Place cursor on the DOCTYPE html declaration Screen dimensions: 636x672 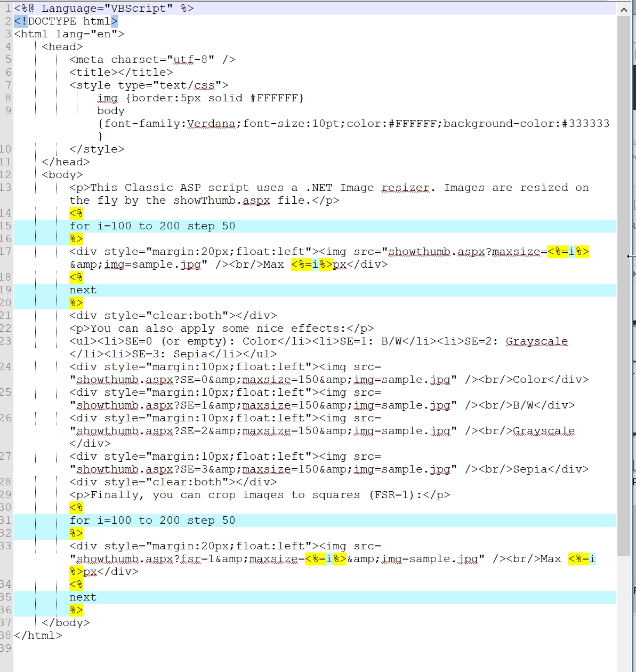[66, 21]
